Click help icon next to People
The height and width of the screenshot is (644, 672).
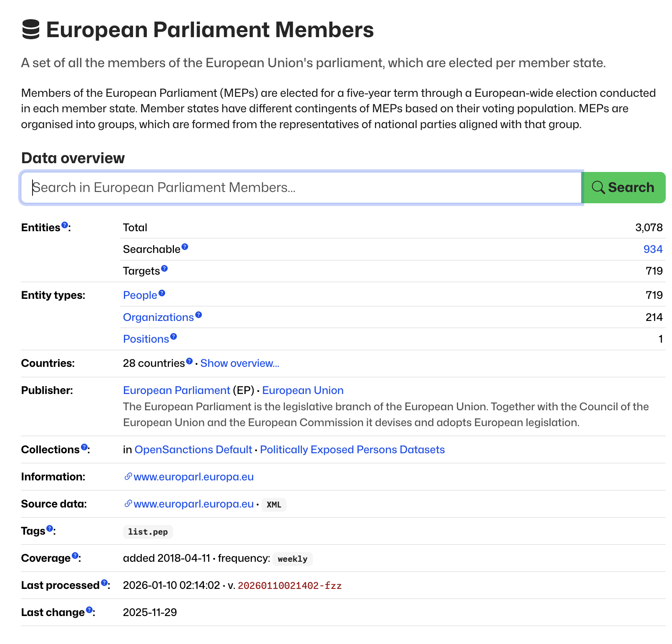162,293
